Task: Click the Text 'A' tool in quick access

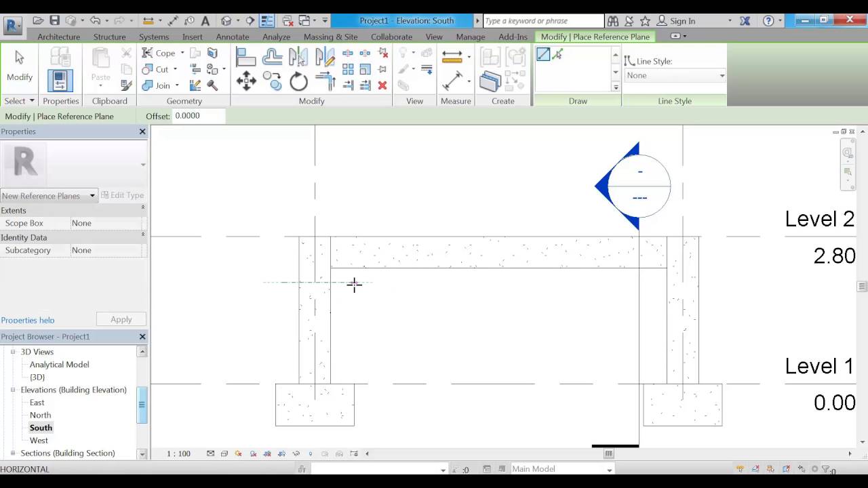Action: pyautogui.click(x=205, y=21)
